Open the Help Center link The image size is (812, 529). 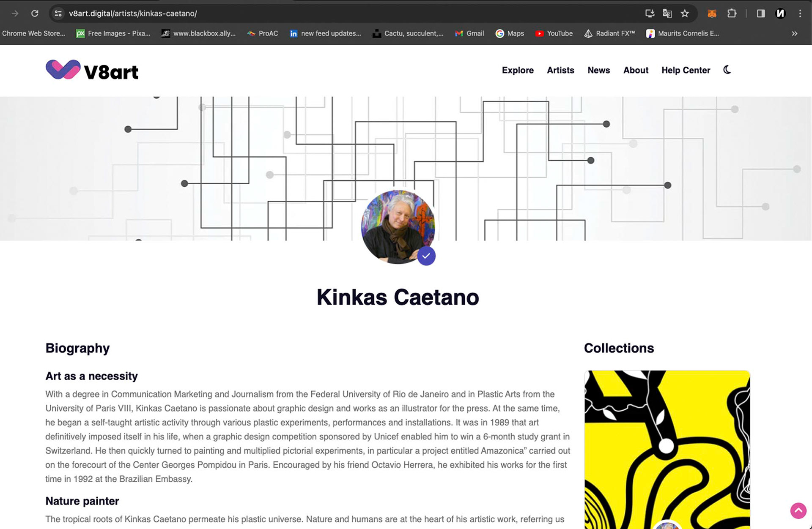click(x=686, y=70)
